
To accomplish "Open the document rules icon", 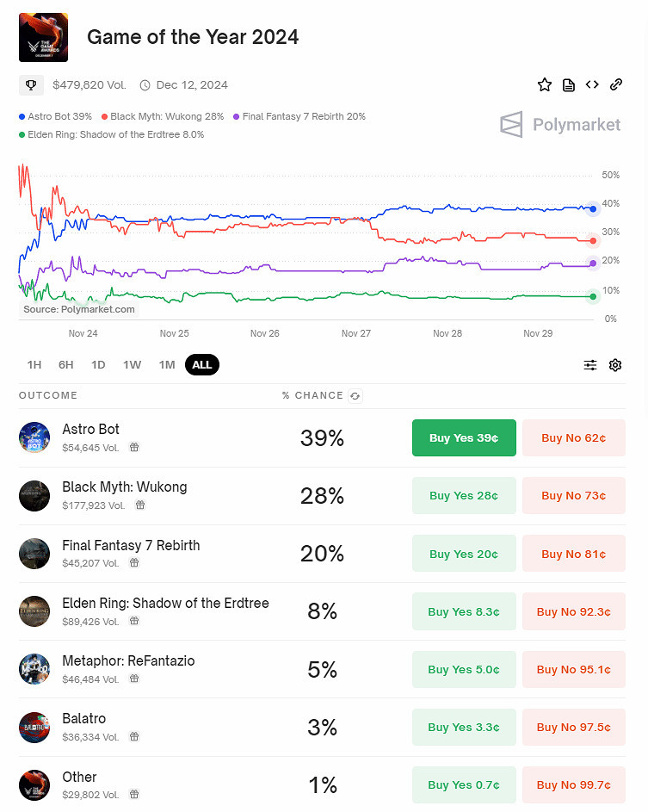I will 568,84.
